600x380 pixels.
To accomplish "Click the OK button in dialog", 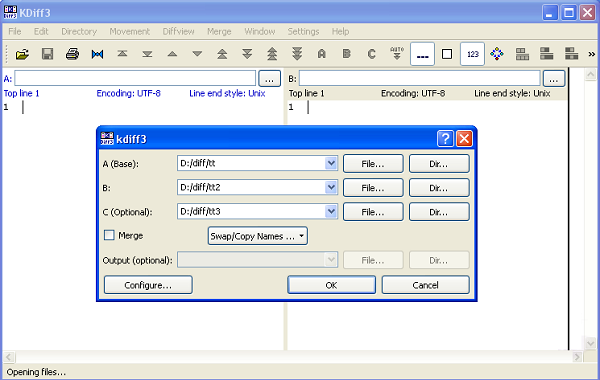I will tap(331, 285).
